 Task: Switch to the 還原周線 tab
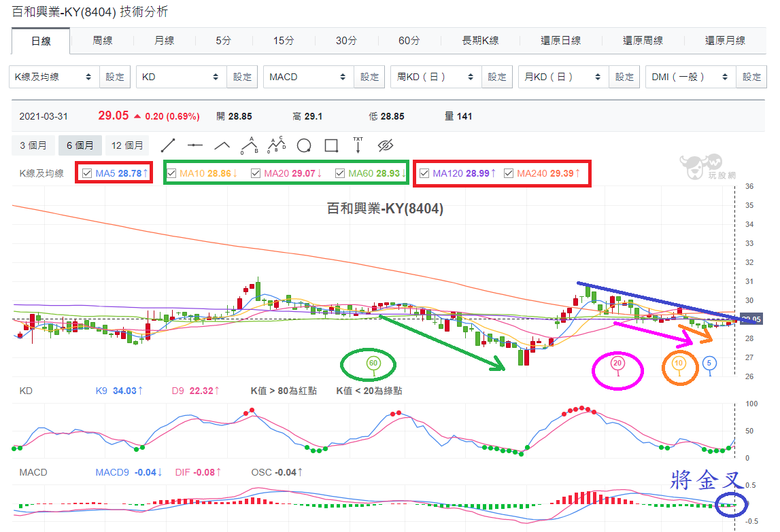(643, 41)
